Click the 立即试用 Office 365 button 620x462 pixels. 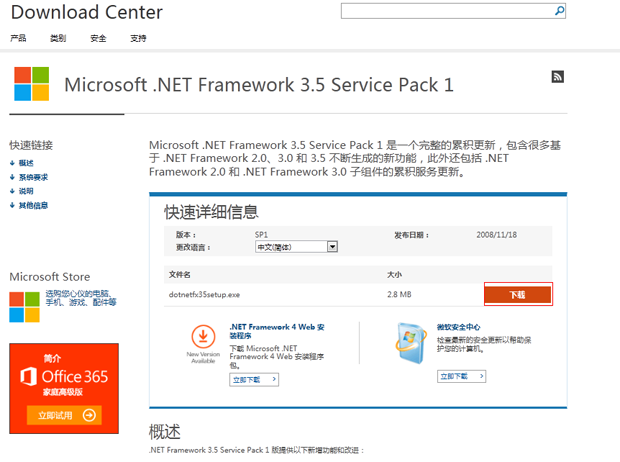click(x=64, y=415)
